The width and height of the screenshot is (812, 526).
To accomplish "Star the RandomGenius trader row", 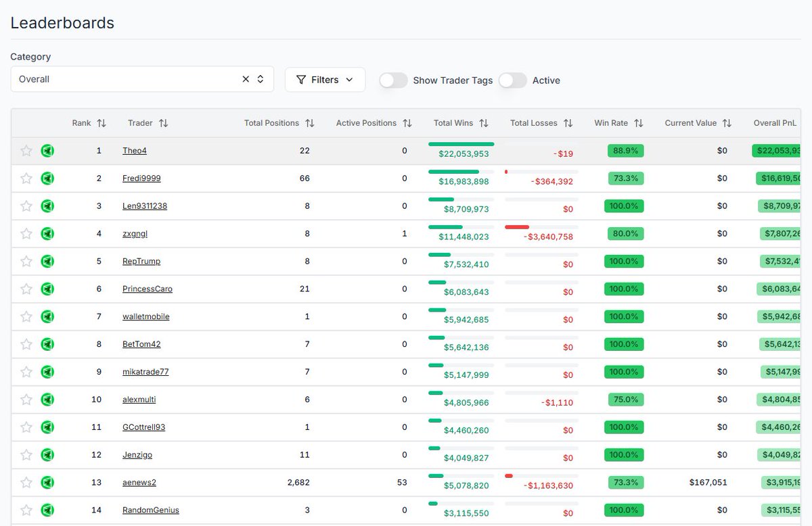I will point(26,510).
